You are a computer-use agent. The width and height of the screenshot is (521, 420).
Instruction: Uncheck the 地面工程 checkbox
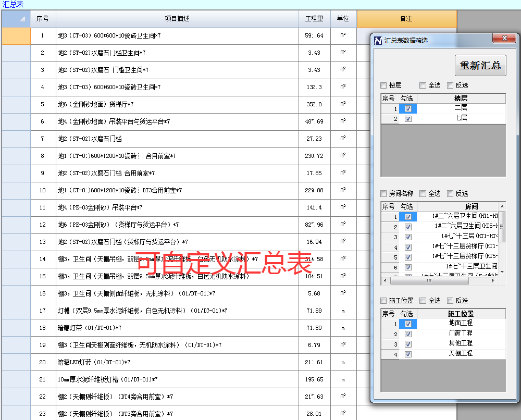pos(408,324)
